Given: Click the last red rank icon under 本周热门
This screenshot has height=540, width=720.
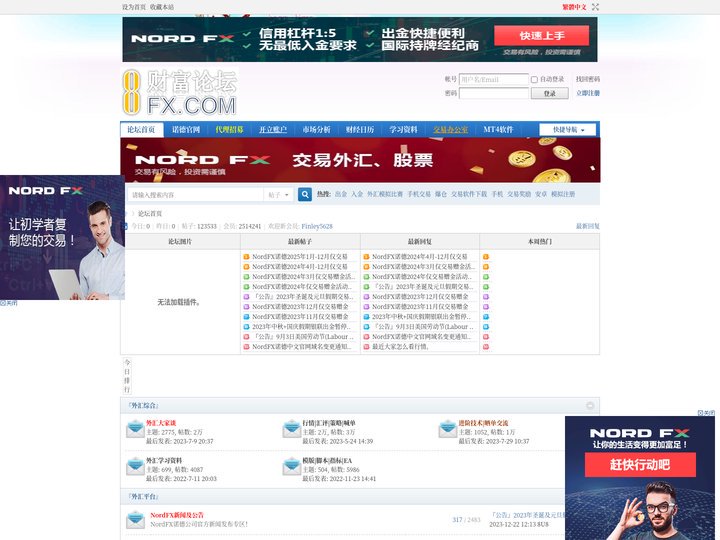Looking at the screenshot, I should pos(486,347).
